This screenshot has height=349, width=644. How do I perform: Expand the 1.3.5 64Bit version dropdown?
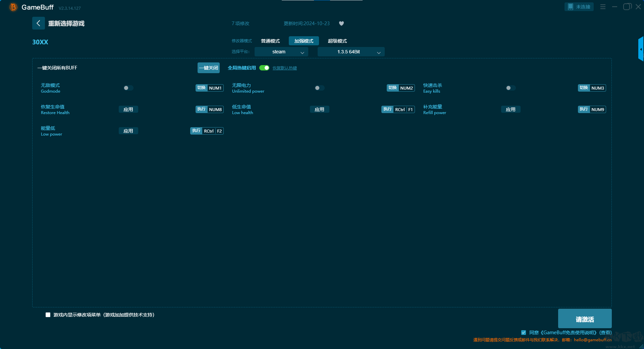[351, 52]
